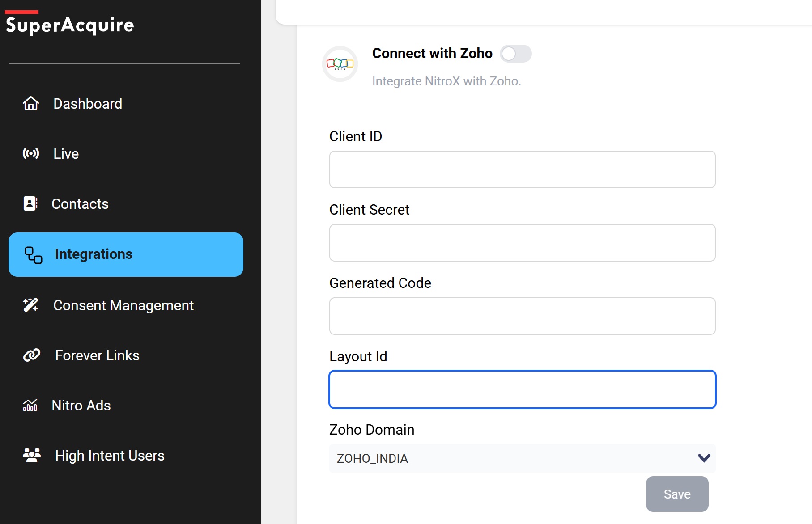Click the High Intent Users group icon
The image size is (812, 524).
pyautogui.click(x=31, y=455)
